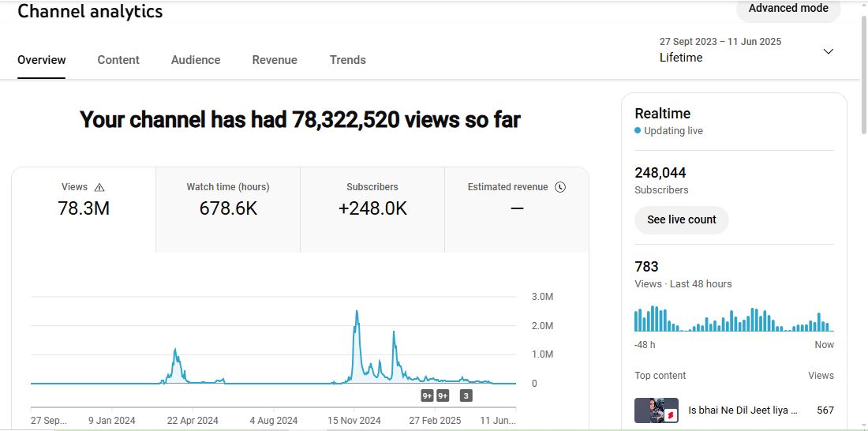This screenshot has height=431, width=868.
Task: Switch to the Content tab
Action: 118,60
